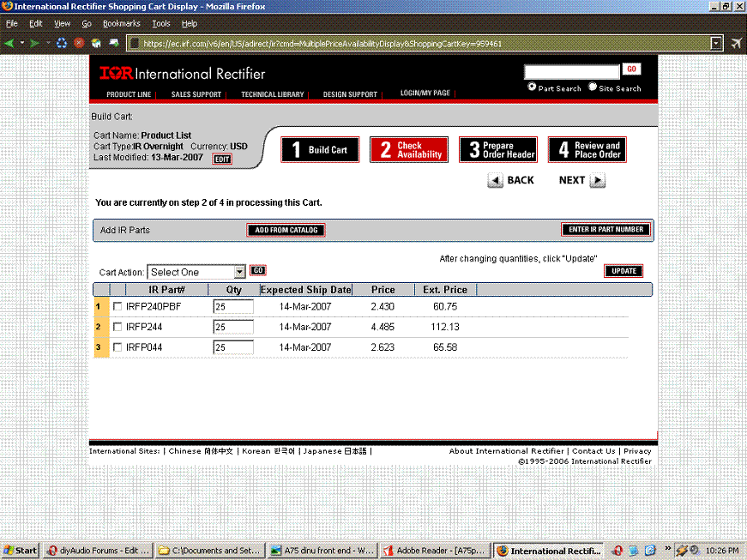
Task: Click the Qty field for IRFP240PBF
Action: (x=233, y=306)
